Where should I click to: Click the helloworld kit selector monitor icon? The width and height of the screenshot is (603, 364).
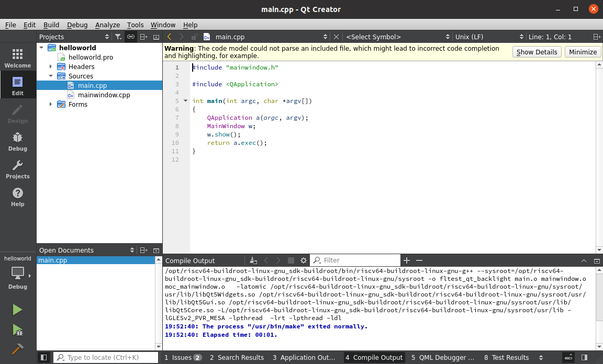coord(18,274)
